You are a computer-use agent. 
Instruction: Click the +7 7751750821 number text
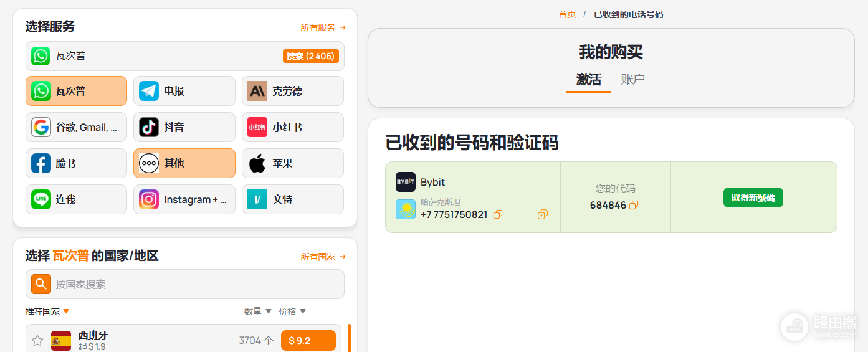click(x=454, y=214)
